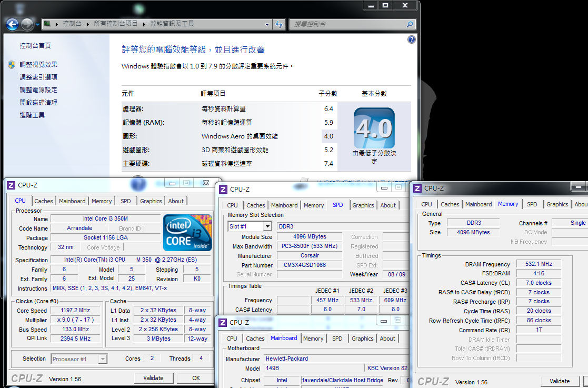Click the 處理器 subscore 6.4
588x388 pixels.
pos(328,109)
